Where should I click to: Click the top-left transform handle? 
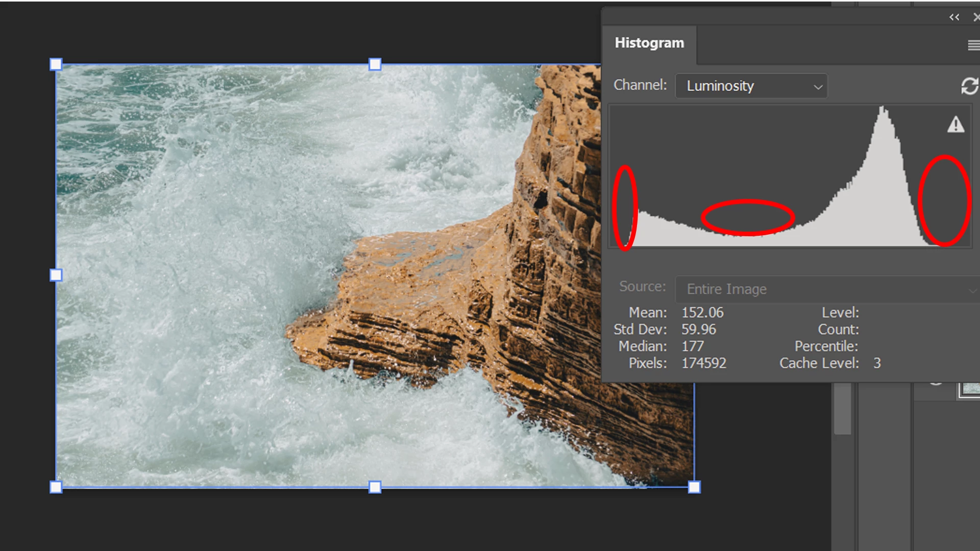click(56, 64)
